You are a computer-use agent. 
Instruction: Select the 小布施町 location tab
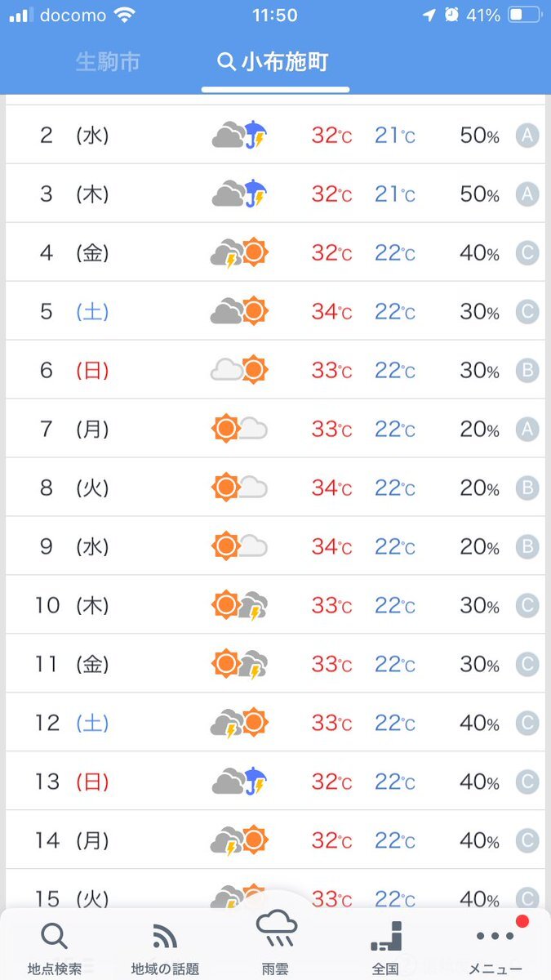point(275,62)
